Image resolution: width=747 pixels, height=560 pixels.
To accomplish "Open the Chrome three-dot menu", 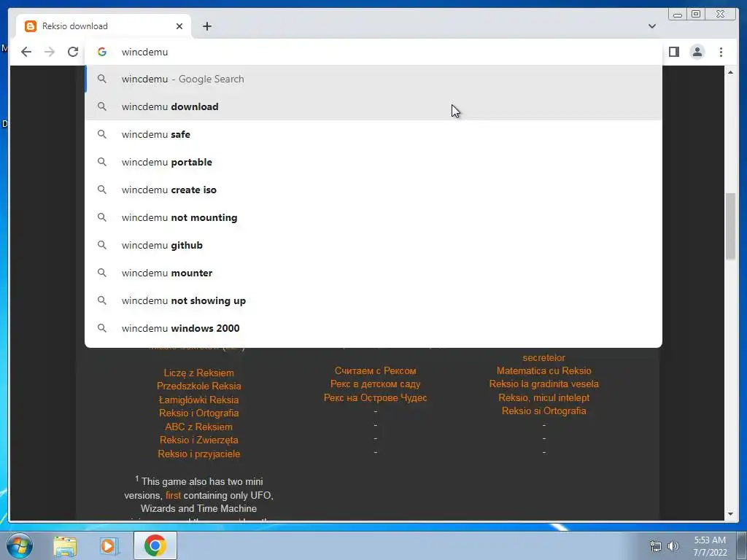I will tap(721, 52).
